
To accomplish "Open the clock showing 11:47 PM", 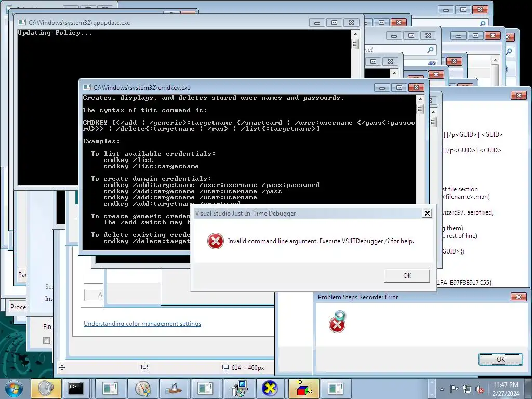I will coord(506,385).
